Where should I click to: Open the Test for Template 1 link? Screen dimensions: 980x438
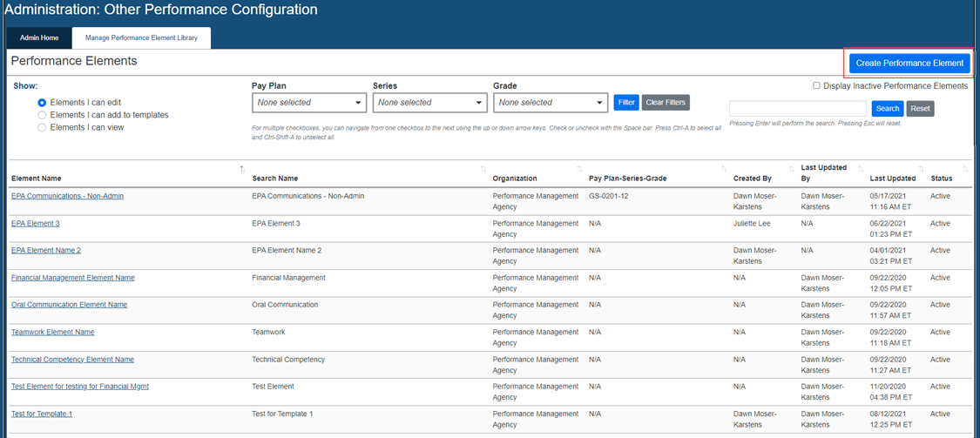click(42, 414)
